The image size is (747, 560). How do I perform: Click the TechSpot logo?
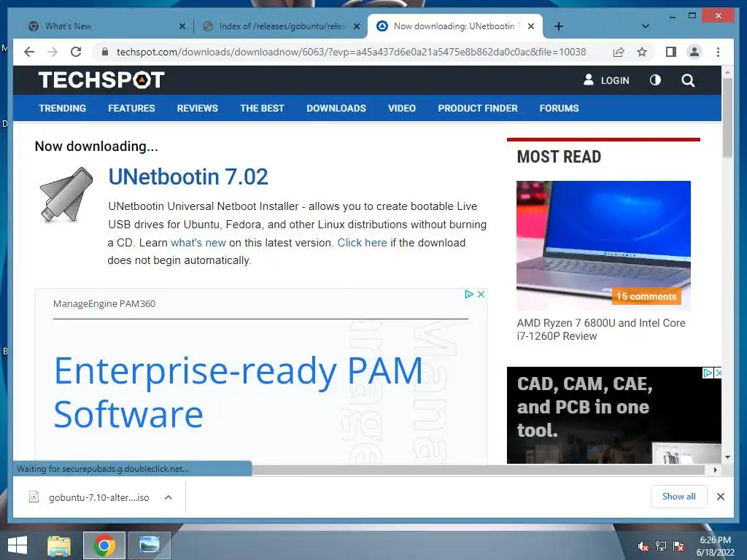tap(101, 80)
